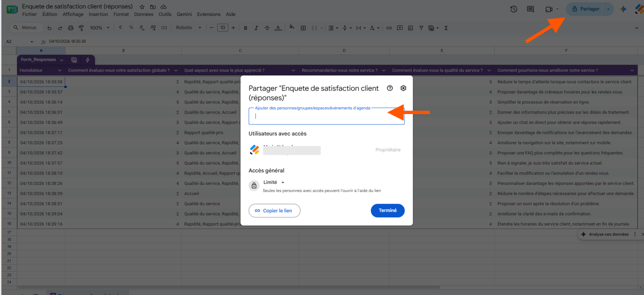Open the comments icon

point(530,9)
